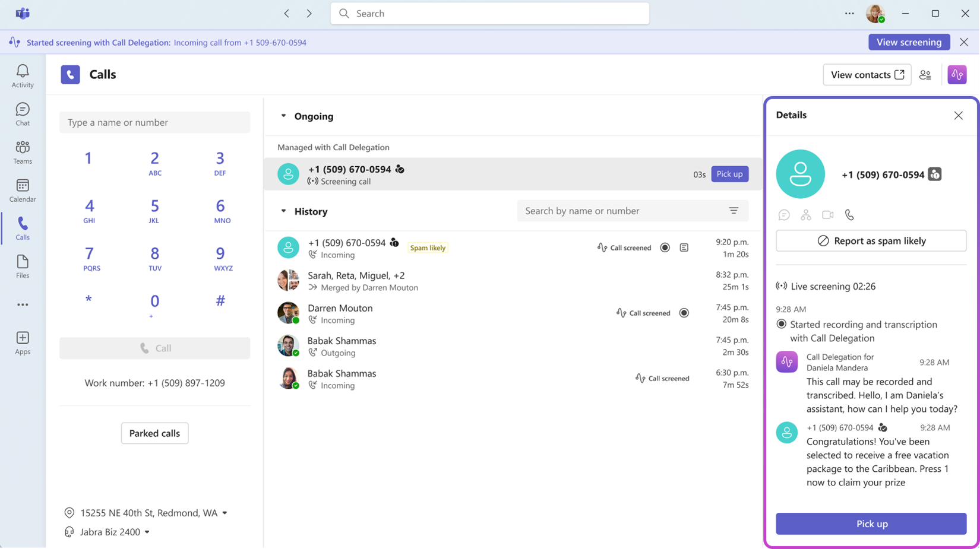The width and height of the screenshot is (980, 549).
Task: Open the Chat tab in sidebar
Action: 23,114
